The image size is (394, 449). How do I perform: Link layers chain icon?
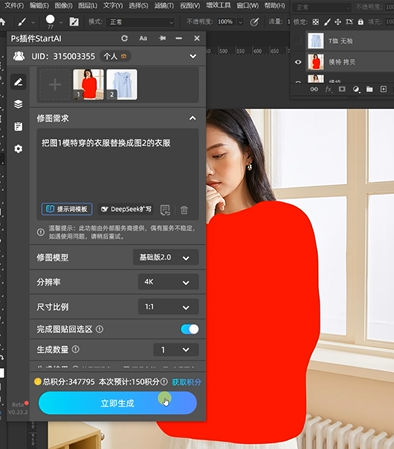pyautogui.click(x=314, y=89)
